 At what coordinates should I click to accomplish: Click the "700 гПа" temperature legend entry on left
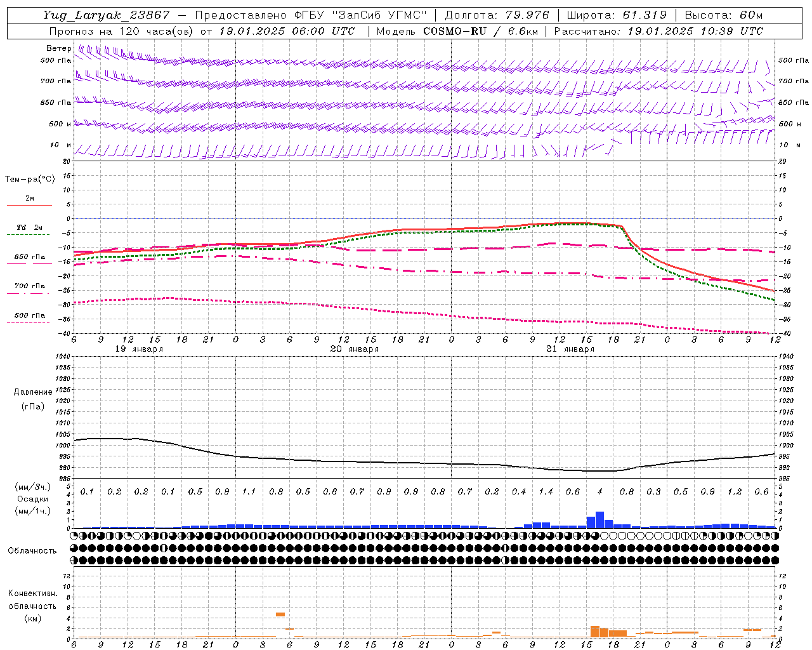click(x=30, y=286)
